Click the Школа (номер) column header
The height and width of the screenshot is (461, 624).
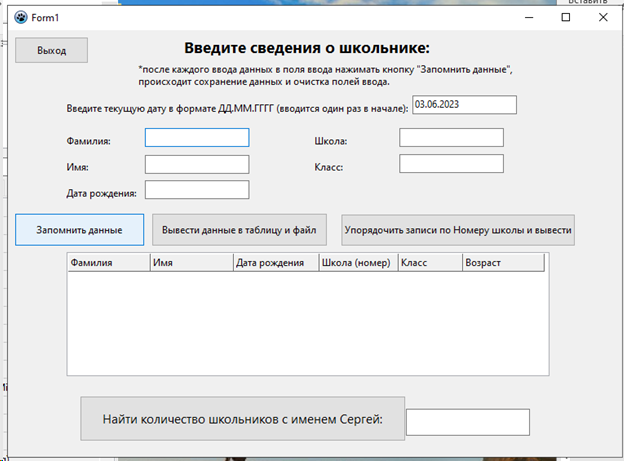click(x=358, y=263)
